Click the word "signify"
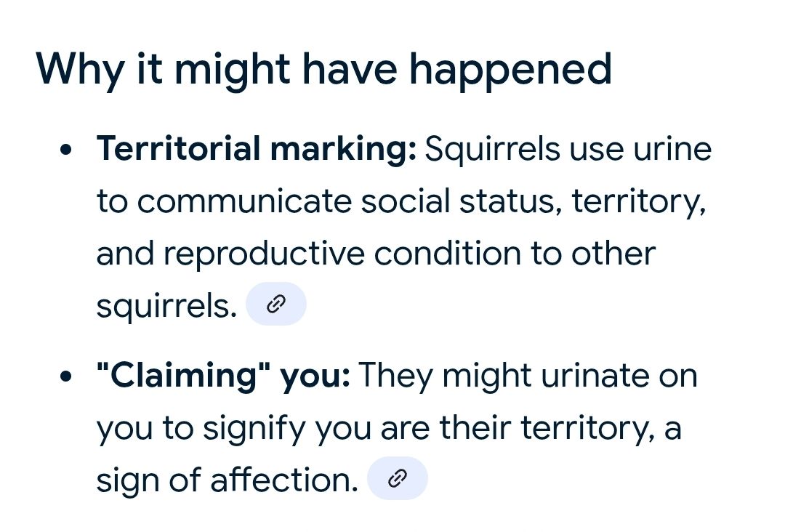 [254, 428]
